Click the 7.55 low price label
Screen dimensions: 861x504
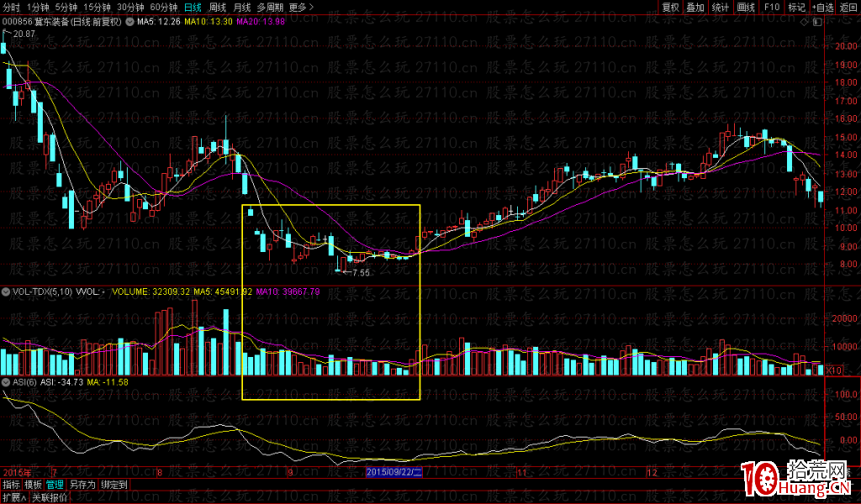[x=361, y=272]
